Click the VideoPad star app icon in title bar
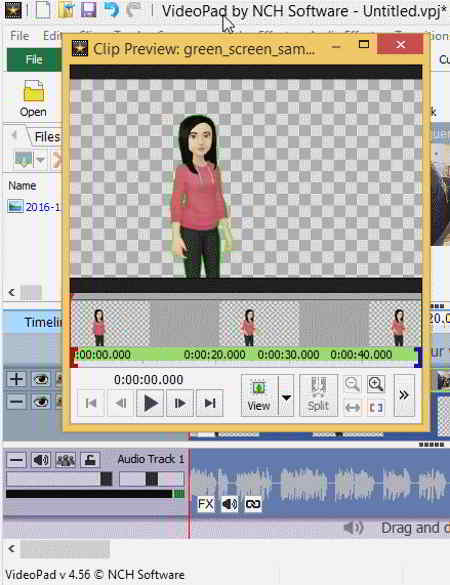 (13, 10)
